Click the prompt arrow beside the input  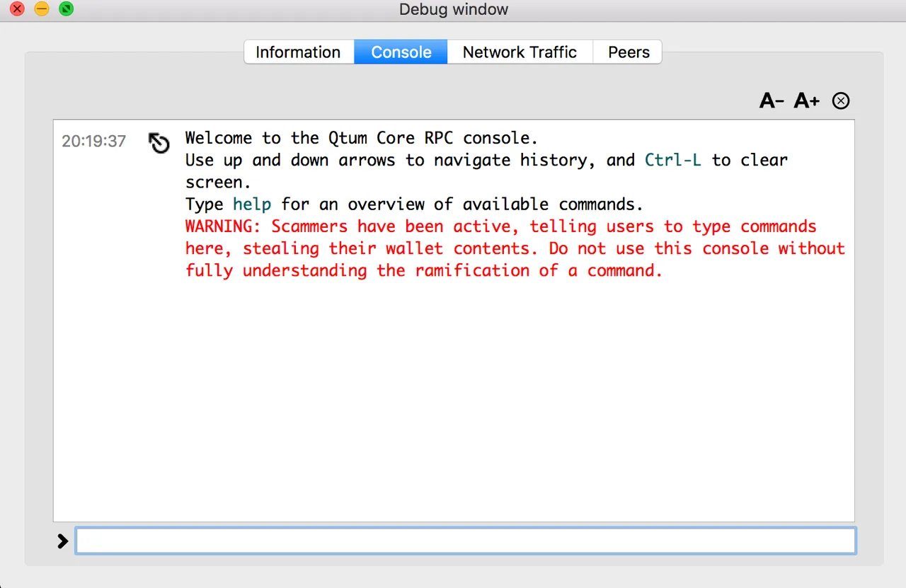tap(63, 541)
